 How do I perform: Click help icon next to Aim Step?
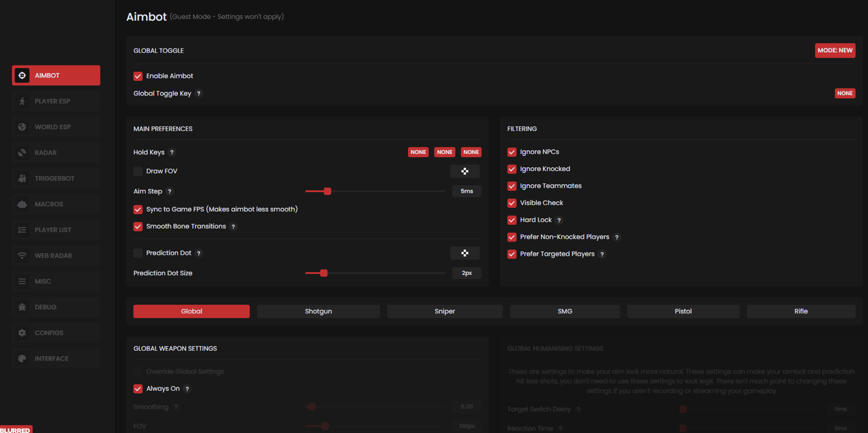(170, 191)
